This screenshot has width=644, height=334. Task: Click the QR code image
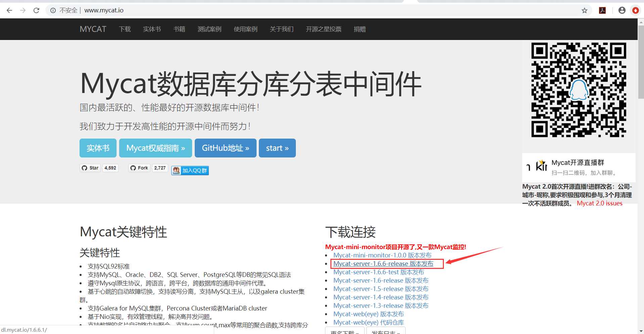[579, 90]
